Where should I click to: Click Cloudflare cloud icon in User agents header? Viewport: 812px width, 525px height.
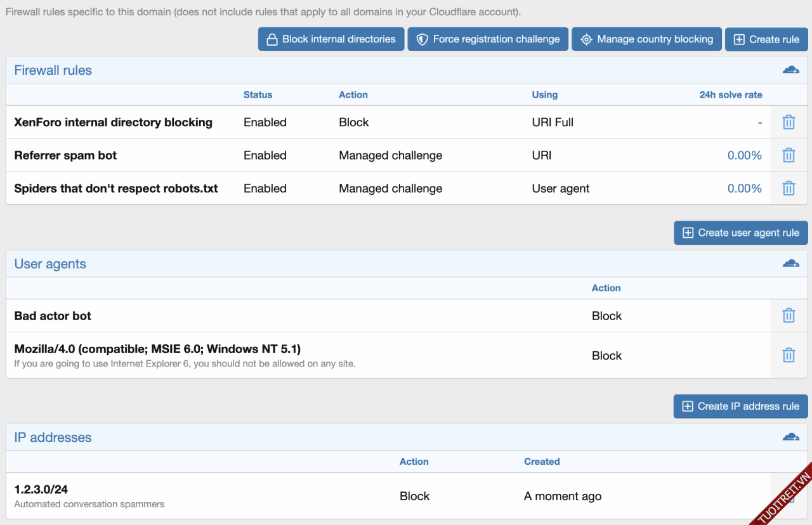pyautogui.click(x=790, y=264)
